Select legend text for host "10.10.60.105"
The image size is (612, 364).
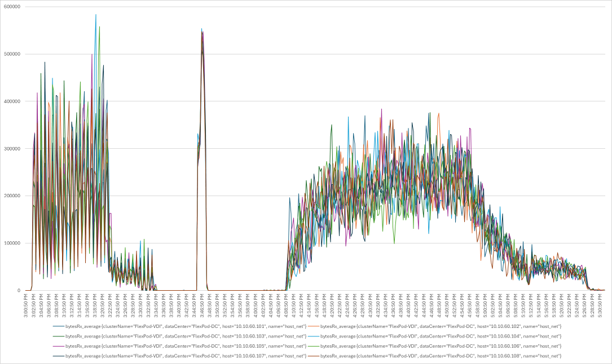(186, 346)
